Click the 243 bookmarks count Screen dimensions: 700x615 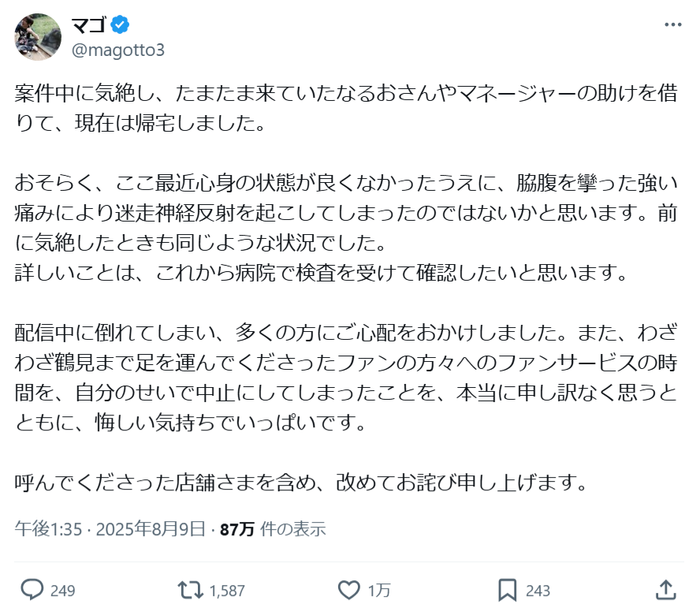tap(538, 591)
